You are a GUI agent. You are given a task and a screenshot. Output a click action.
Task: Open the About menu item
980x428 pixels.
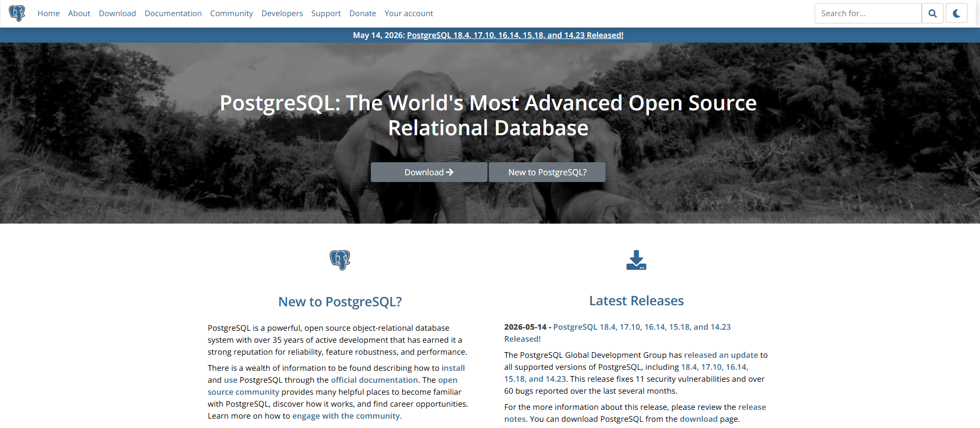tap(79, 14)
